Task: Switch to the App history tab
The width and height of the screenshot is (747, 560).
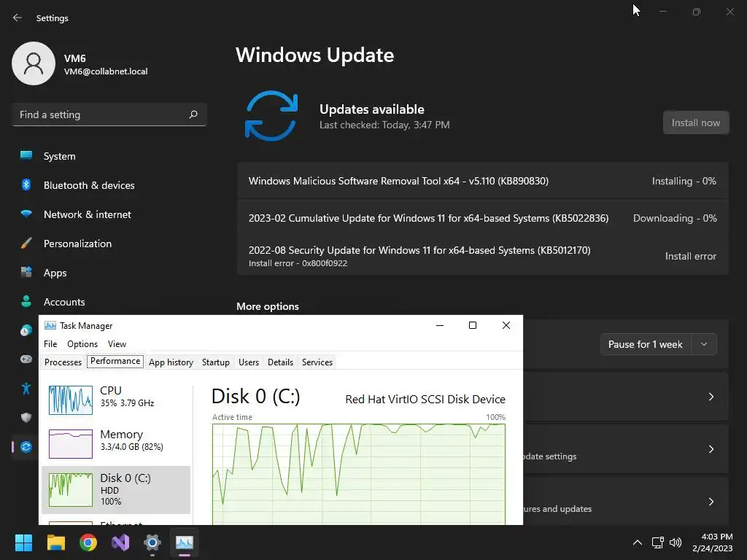Action: 171,362
